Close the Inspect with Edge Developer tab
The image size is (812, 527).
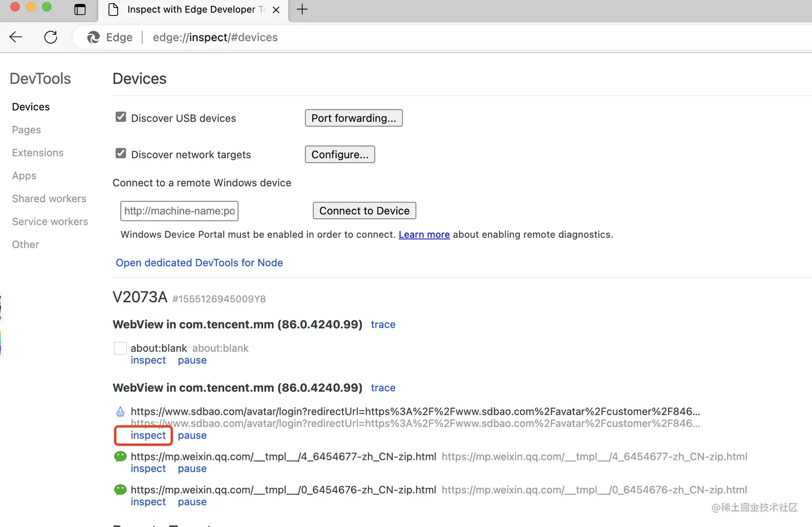[x=276, y=10]
